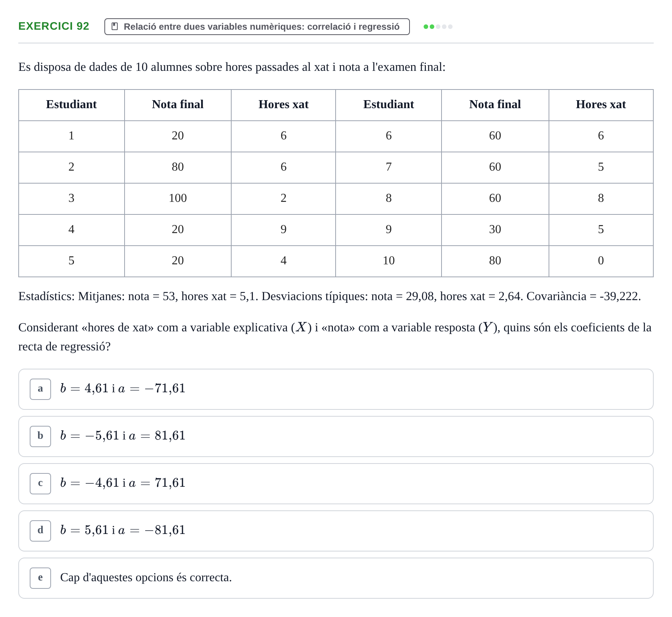Click the Estudiant cell with value 10
This screenshot has width=672, height=617.
pos(389,261)
